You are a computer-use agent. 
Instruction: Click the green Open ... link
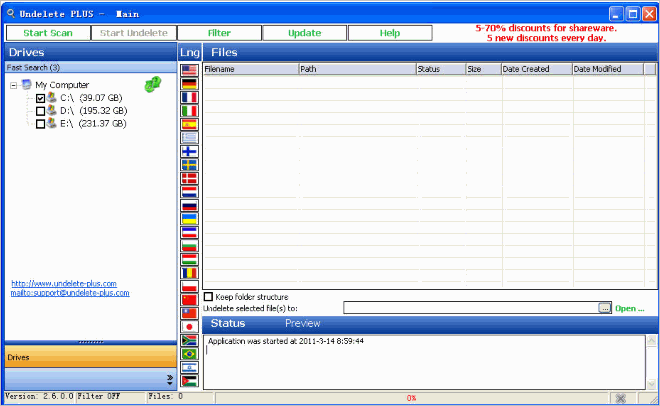[630, 308]
